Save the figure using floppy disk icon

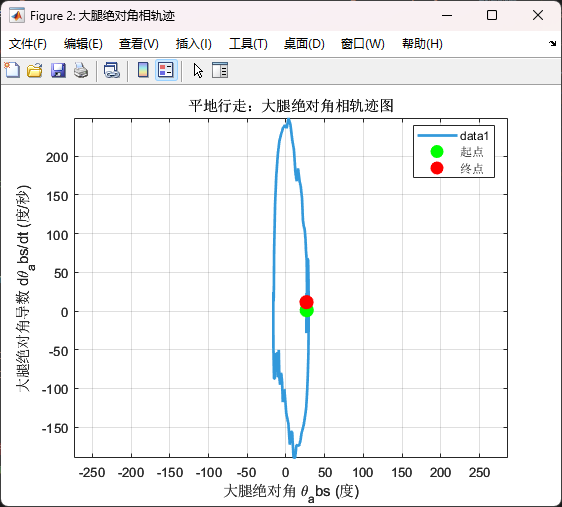point(58,70)
